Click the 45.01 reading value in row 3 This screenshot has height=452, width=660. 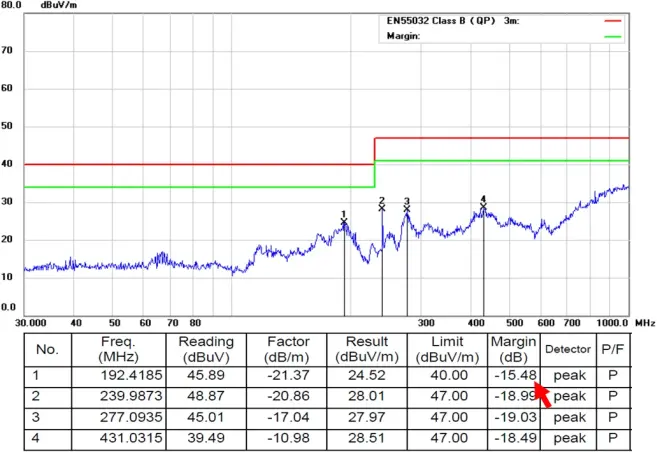click(x=205, y=417)
